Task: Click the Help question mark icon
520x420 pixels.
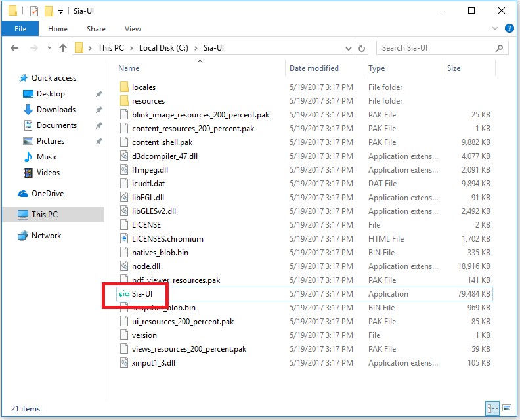Action: (x=509, y=29)
